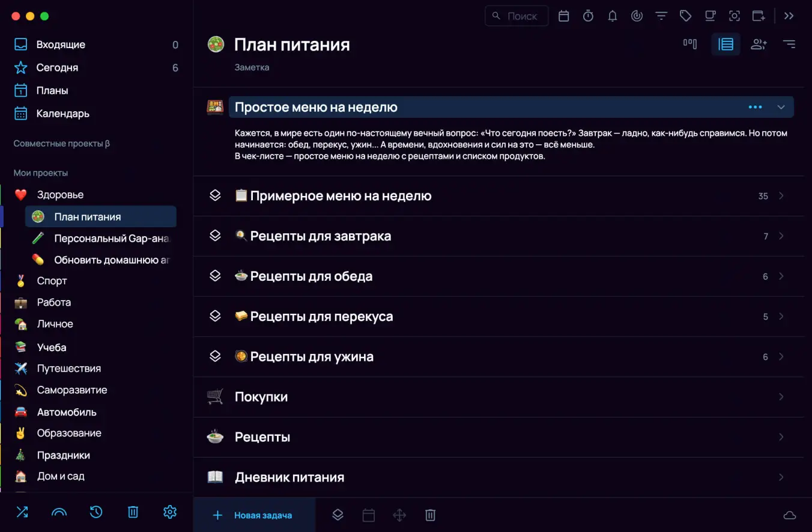Image resolution: width=812 pixels, height=532 pixels.
Task: Expand Рецепты для завтрака chevron
Action: (781, 236)
